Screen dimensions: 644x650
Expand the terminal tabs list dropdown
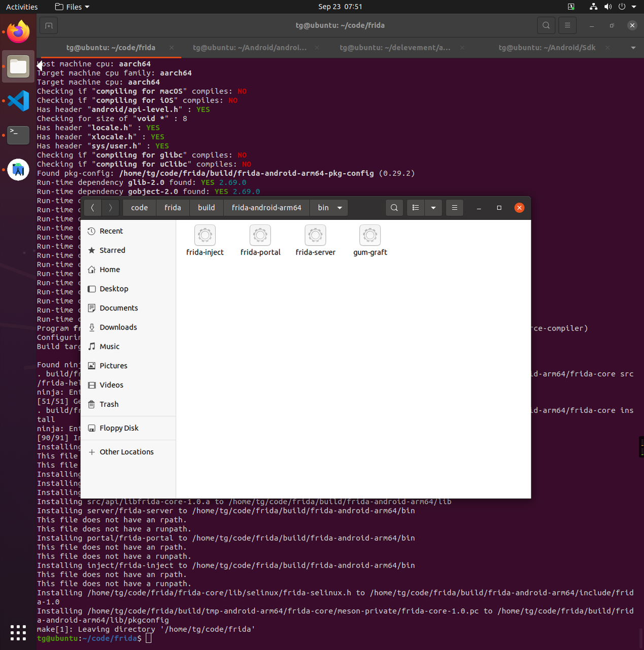[x=633, y=48]
